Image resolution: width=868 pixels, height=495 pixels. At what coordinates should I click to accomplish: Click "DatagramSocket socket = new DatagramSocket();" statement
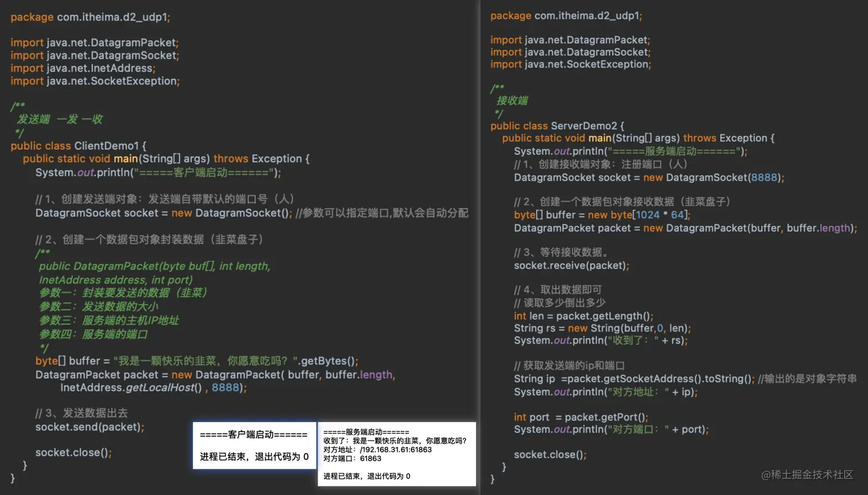(164, 213)
